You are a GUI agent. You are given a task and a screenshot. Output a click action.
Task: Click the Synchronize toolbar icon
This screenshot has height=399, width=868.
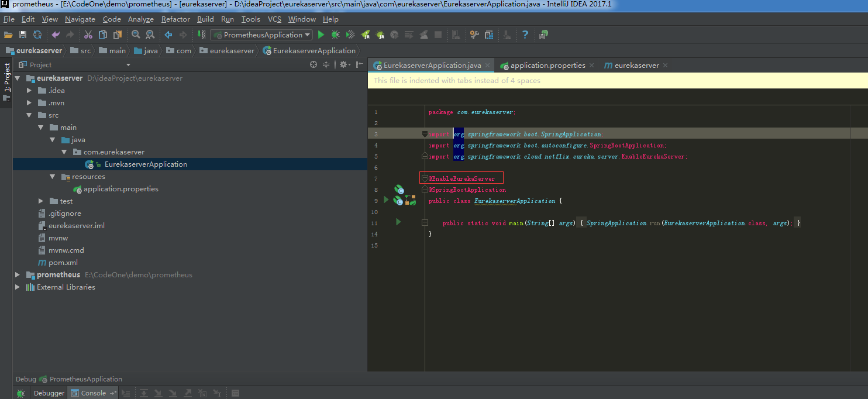[37, 35]
